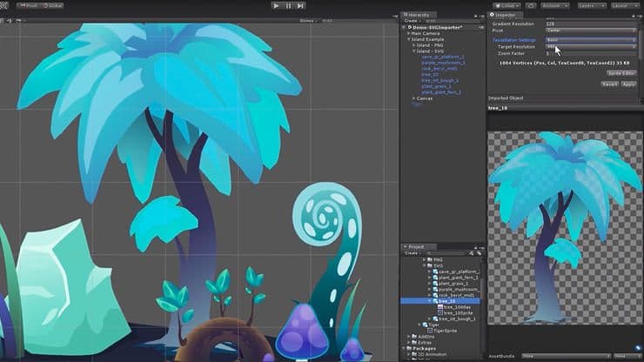Click the Zoom Factor field

(x=591, y=53)
